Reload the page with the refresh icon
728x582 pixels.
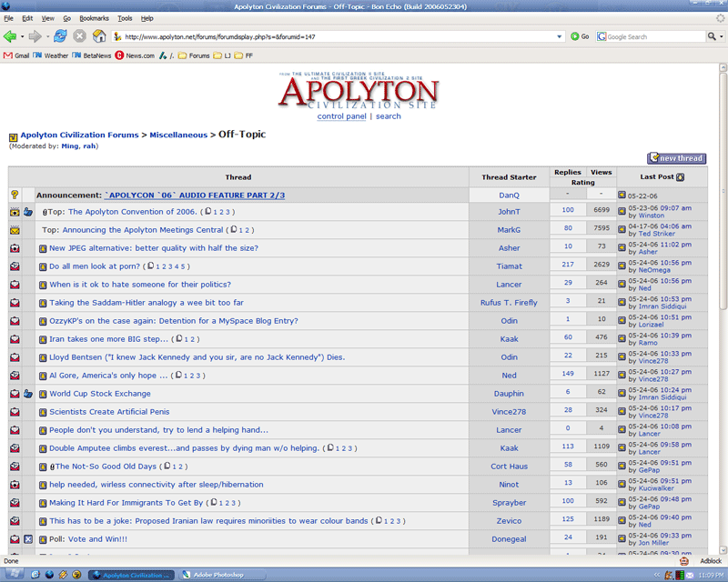tap(60, 36)
